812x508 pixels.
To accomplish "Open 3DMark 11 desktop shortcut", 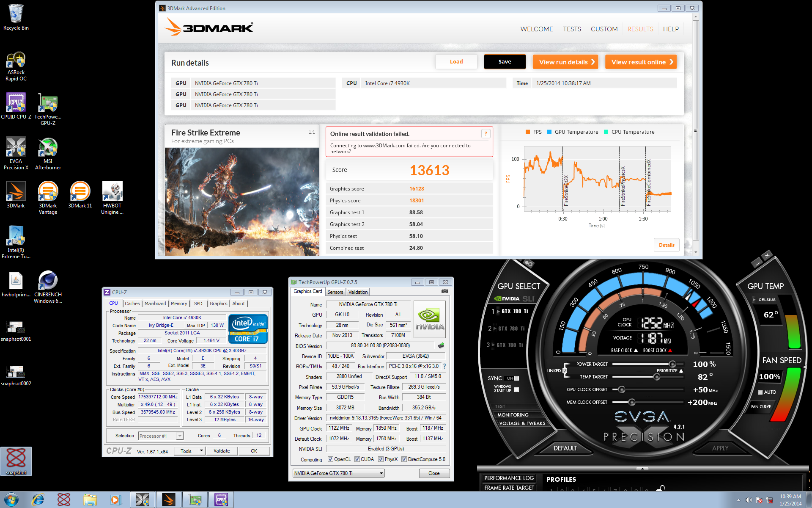I will 80,195.
